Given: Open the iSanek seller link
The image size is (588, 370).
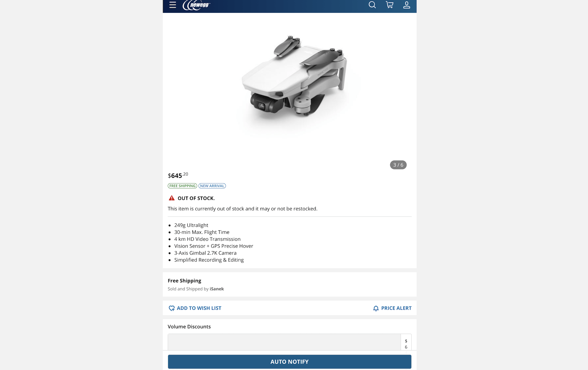Looking at the screenshot, I should (x=217, y=289).
